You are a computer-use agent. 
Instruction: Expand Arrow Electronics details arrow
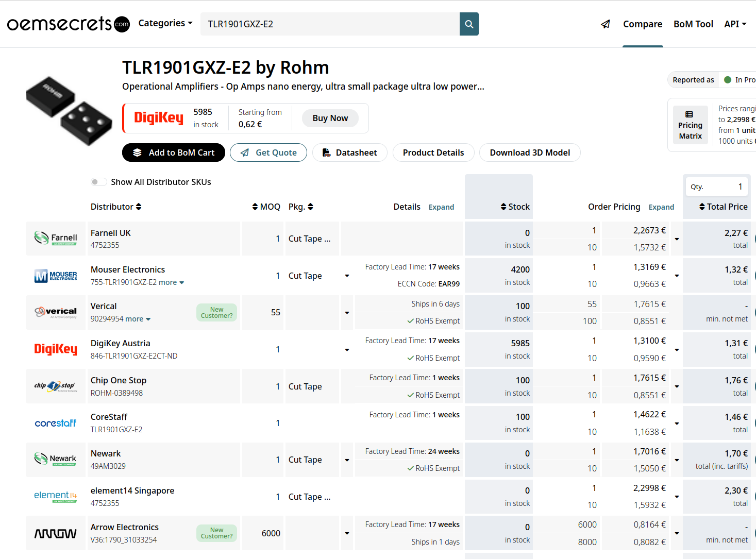pos(347,533)
